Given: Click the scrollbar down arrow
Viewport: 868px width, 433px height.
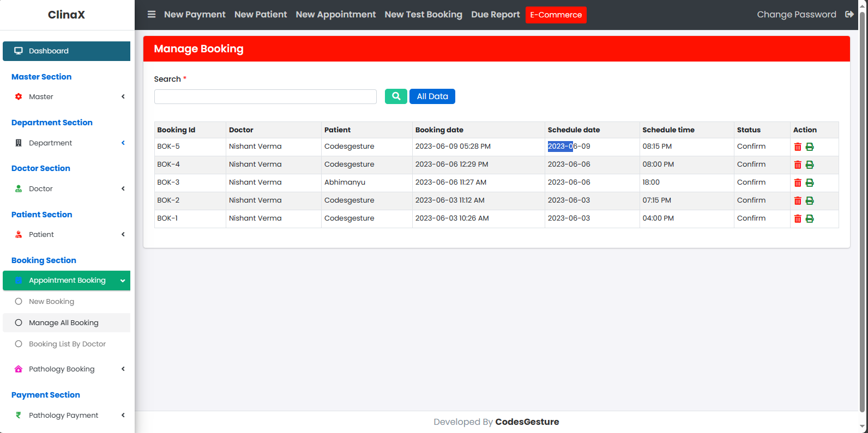Looking at the screenshot, I should click(862, 427).
